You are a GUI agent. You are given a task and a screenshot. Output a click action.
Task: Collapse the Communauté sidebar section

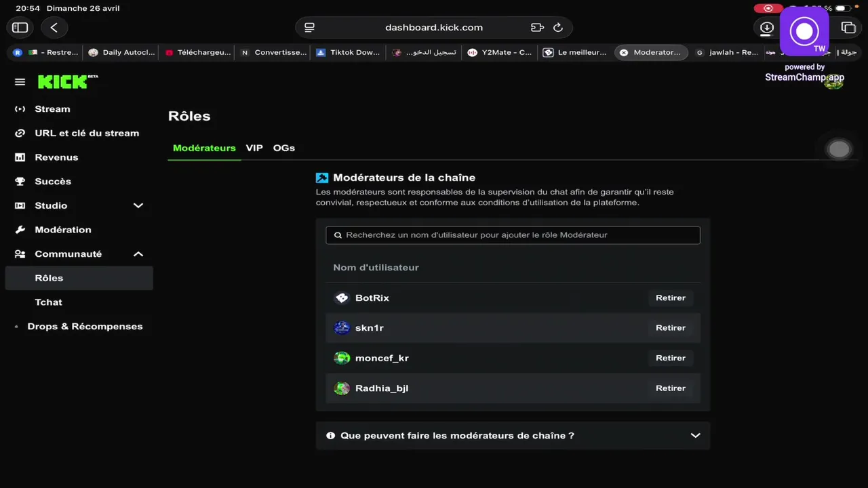(x=138, y=254)
